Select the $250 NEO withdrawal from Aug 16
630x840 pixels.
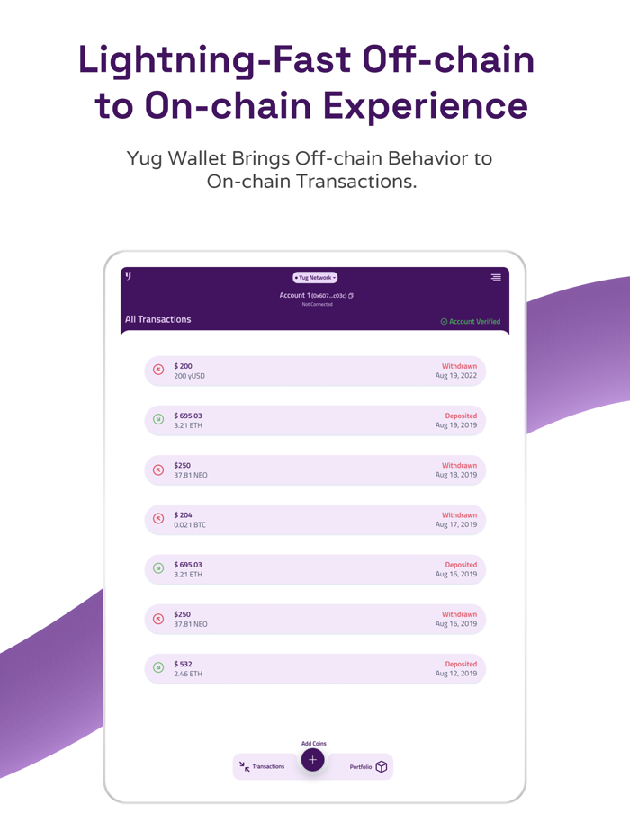[x=315, y=619]
